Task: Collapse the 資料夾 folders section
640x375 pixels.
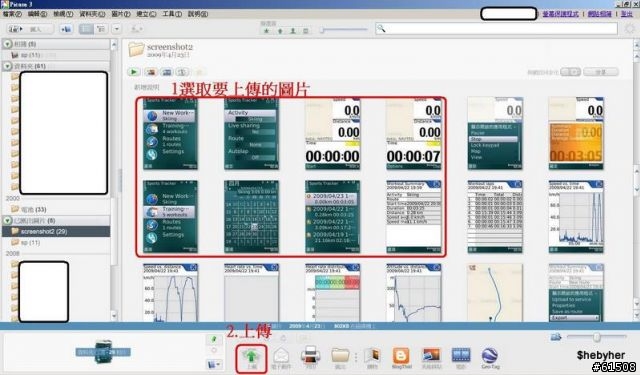Action: (7, 66)
